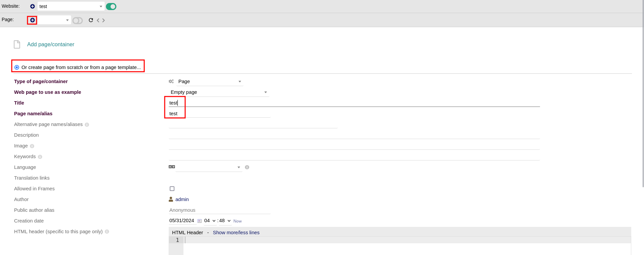Go to the previous page arrow
Viewport: 644px width, 255px height.
[98, 20]
